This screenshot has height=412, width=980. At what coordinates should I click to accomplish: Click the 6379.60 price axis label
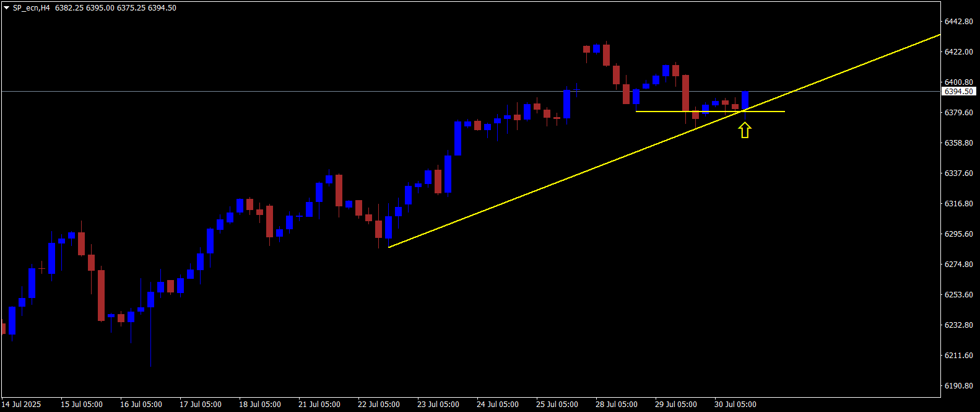958,113
